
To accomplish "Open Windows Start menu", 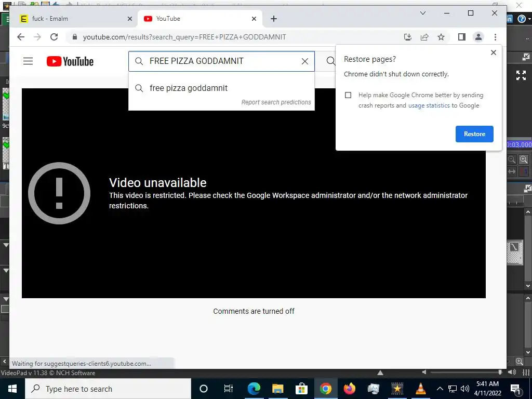I will [12, 389].
